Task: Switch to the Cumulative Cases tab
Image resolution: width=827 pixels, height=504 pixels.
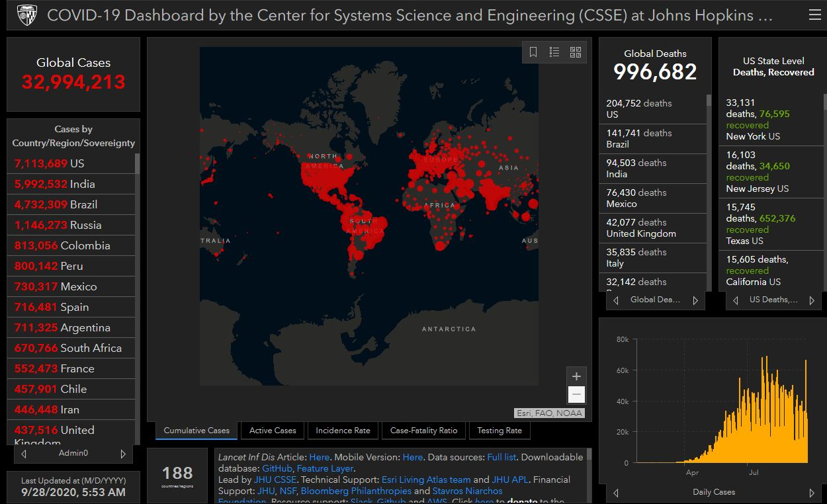Action: pyautogui.click(x=196, y=431)
